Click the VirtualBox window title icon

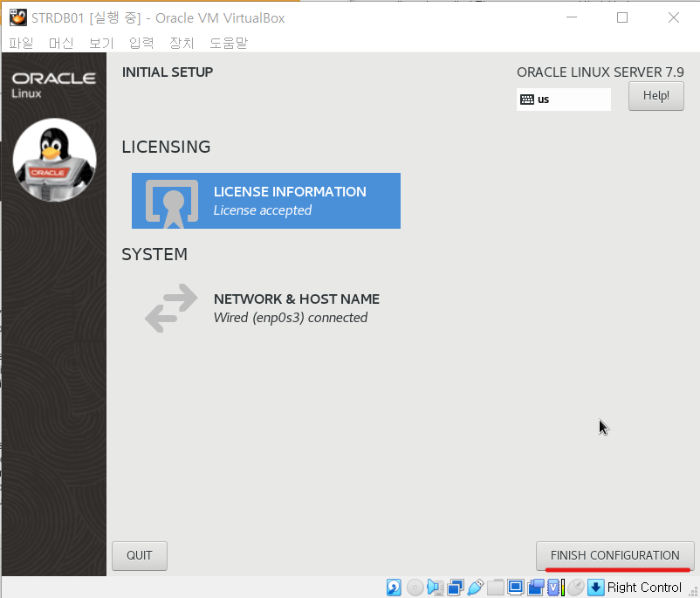pos(17,17)
